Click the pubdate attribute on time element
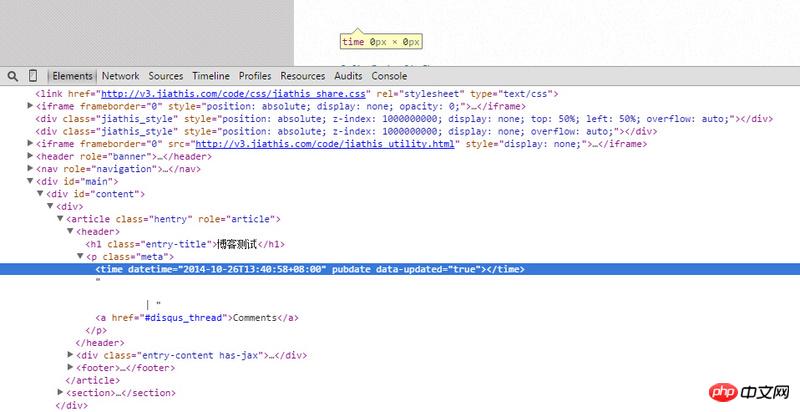Image resolution: width=800 pixels, height=412 pixels. [x=351, y=269]
